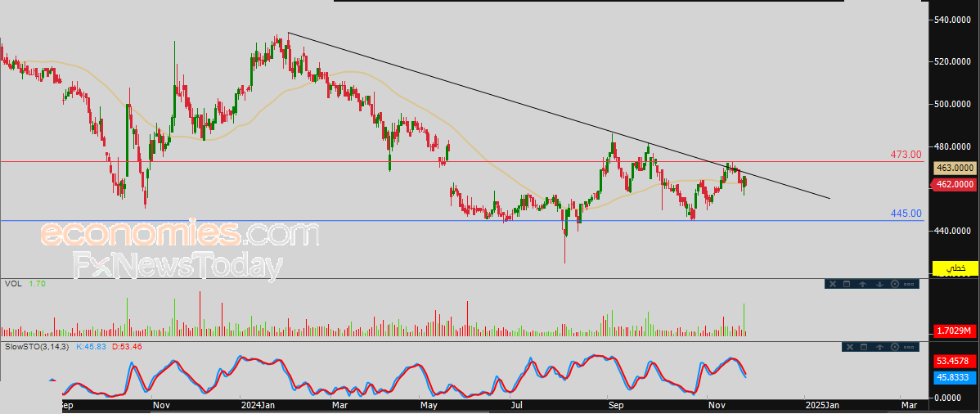The width and height of the screenshot is (980, 414).
Task: Click the K:45.83 stochastic value
Action: point(91,346)
